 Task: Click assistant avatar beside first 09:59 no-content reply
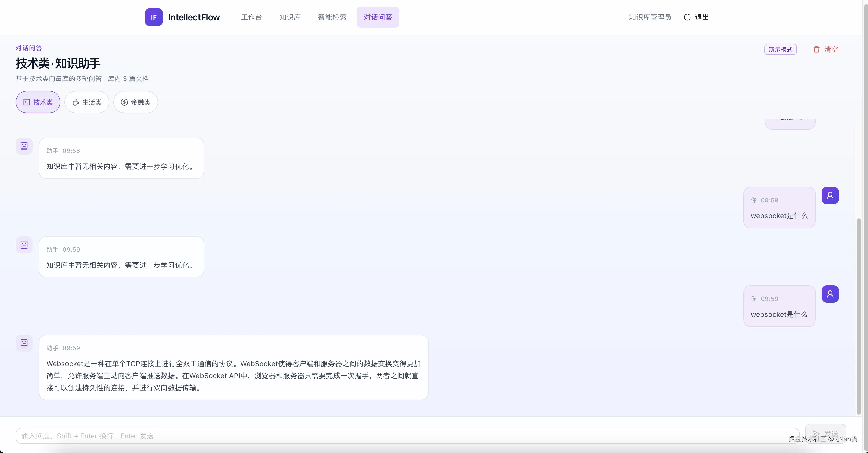point(24,245)
